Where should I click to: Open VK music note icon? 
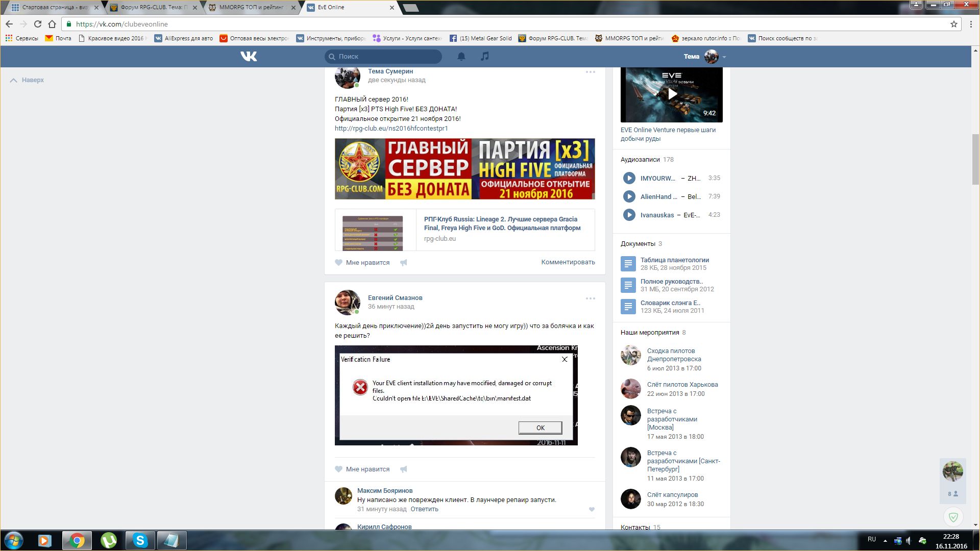(x=485, y=56)
